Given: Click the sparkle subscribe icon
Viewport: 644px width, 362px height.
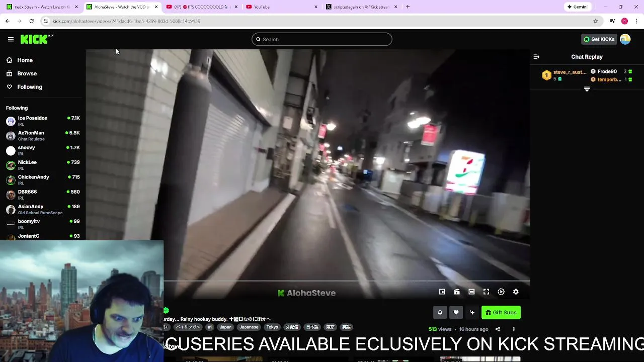Looking at the screenshot, I should pos(472,312).
